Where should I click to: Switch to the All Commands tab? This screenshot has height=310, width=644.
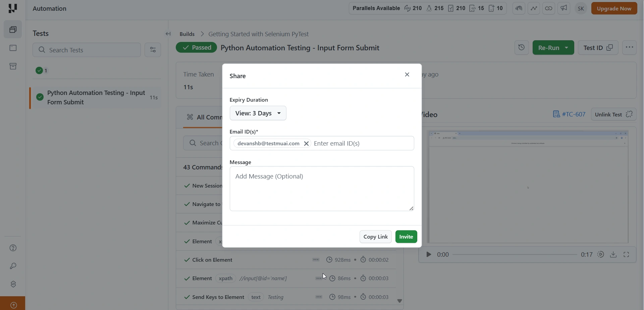pos(204,117)
